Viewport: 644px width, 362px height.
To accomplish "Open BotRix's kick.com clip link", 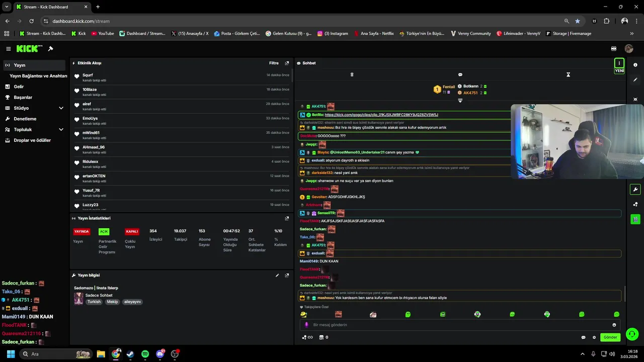I will pos(381,115).
